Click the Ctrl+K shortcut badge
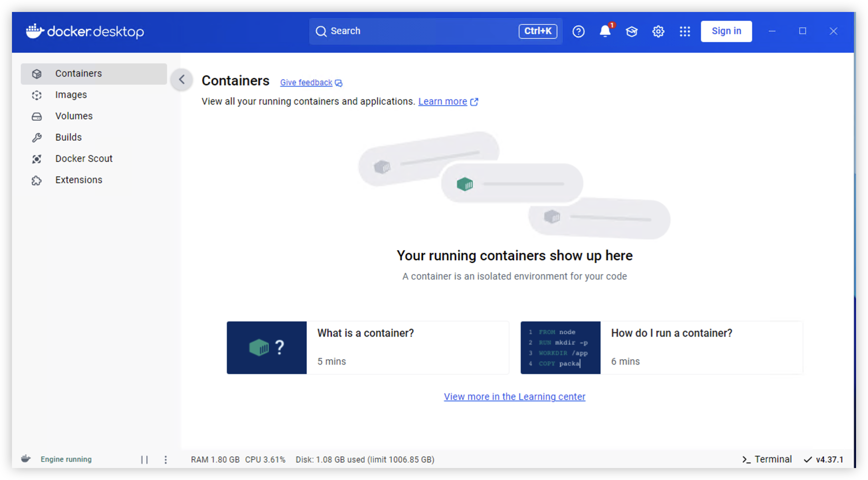 [x=537, y=31]
